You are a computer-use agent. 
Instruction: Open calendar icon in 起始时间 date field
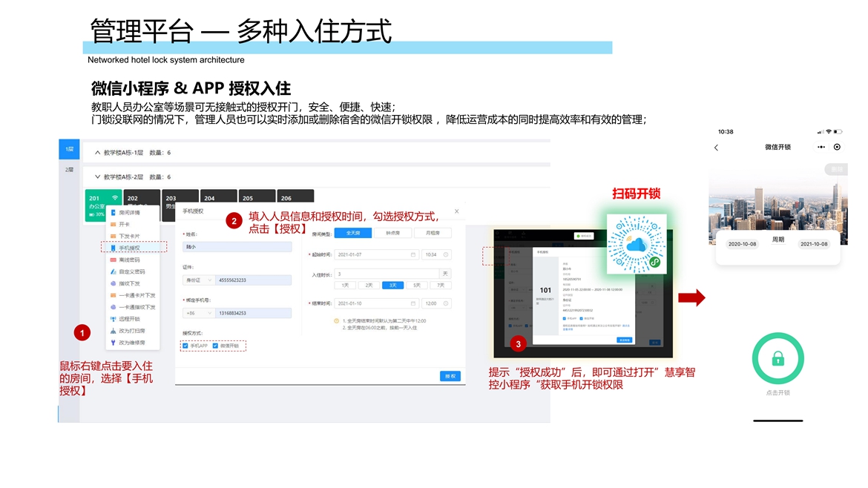point(413,254)
